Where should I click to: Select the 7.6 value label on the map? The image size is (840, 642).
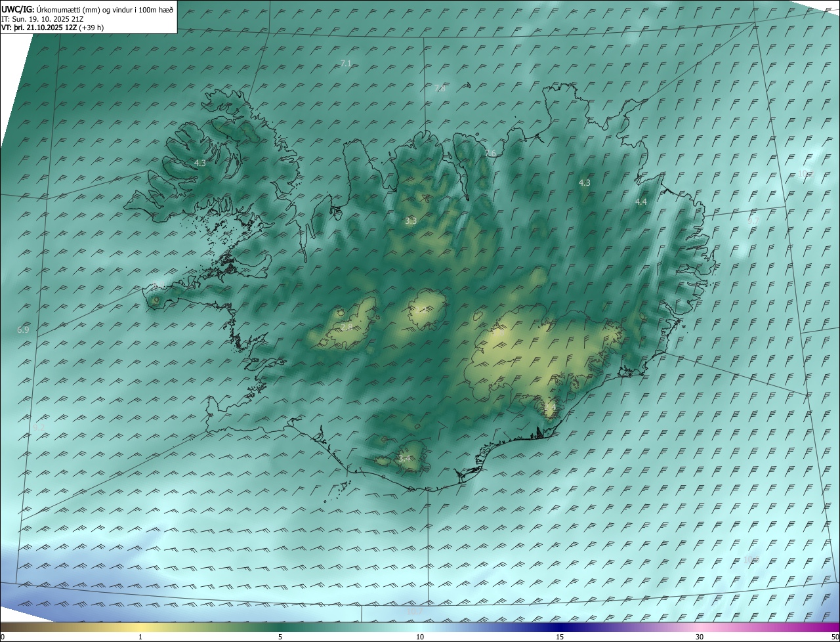coord(490,153)
